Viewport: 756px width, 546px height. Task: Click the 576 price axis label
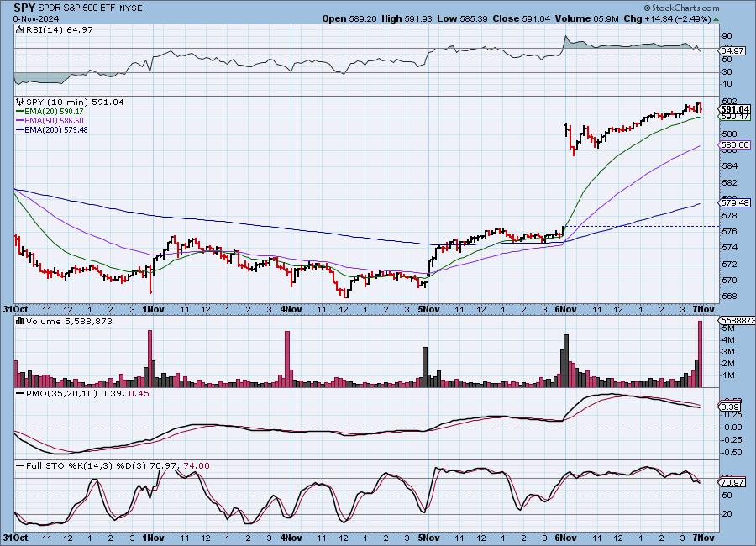point(730,231)
